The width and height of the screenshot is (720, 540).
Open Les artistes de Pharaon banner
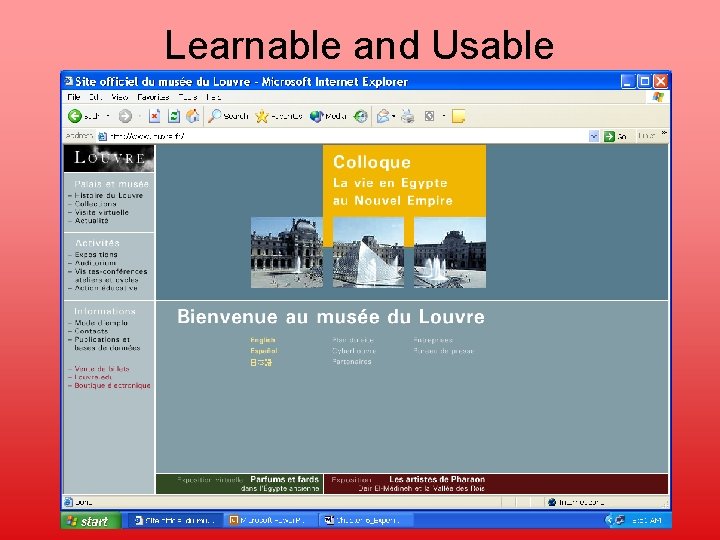pyautogui.click(x=496, y=484)
